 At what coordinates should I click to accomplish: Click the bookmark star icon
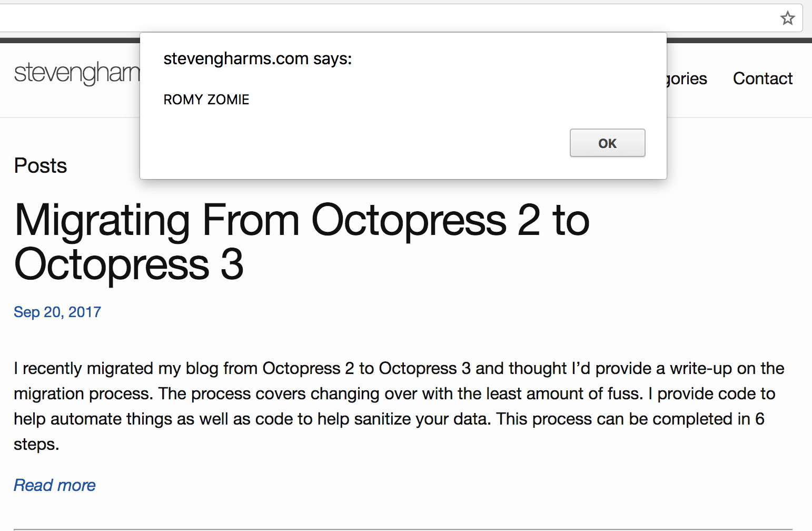(787, 18)
